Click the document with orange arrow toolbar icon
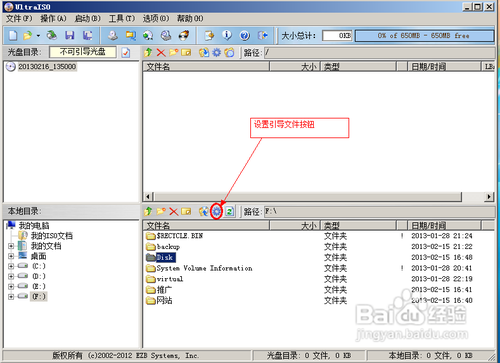The width and height of the screenshot is (500, 363). [x=209, y=35]
